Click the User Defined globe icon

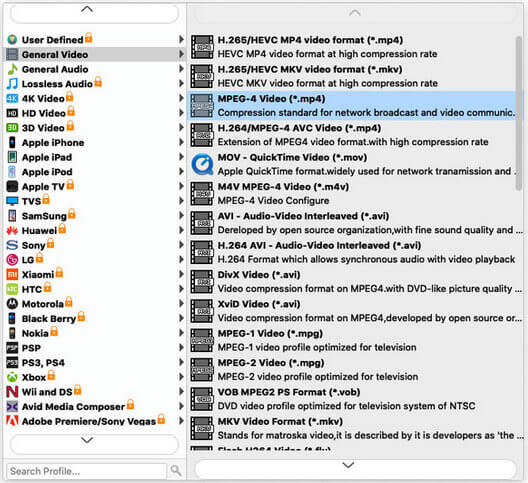[x=12, y=40]
